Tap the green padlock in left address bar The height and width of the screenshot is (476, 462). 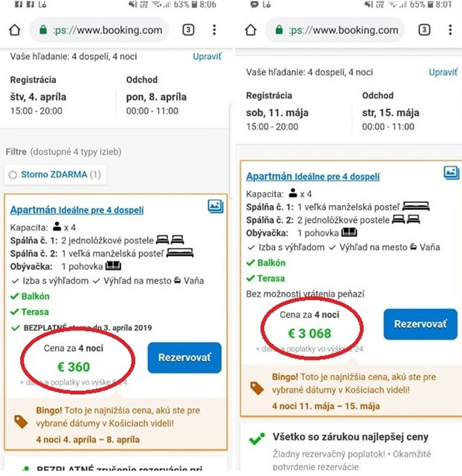[43, 30]
